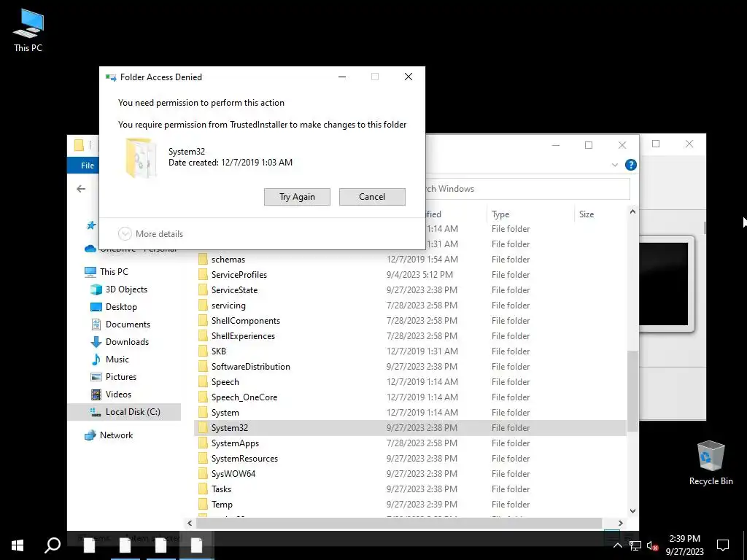Select the Speech folder row
Image resolution: width=747 pixels, height=560 pixels.
tap(410, 382)
